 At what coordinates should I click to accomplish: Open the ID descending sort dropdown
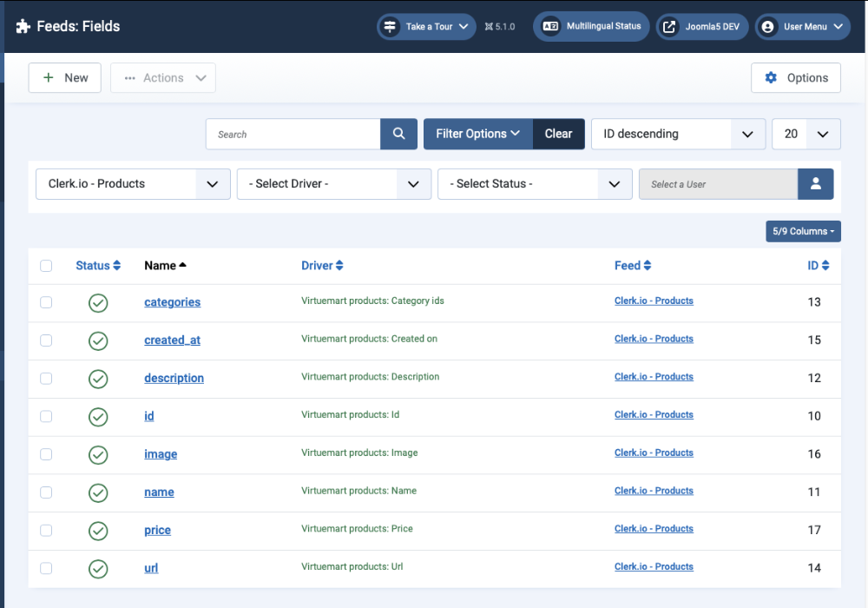coord(678,134)
